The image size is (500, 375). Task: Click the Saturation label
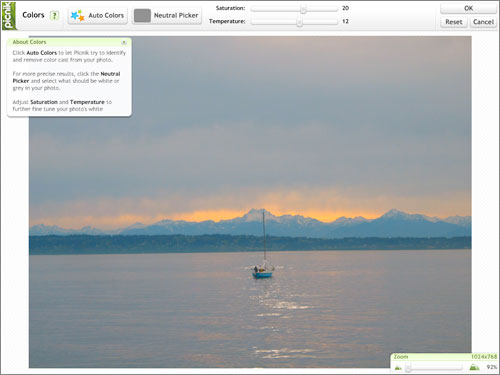[230, 8]
